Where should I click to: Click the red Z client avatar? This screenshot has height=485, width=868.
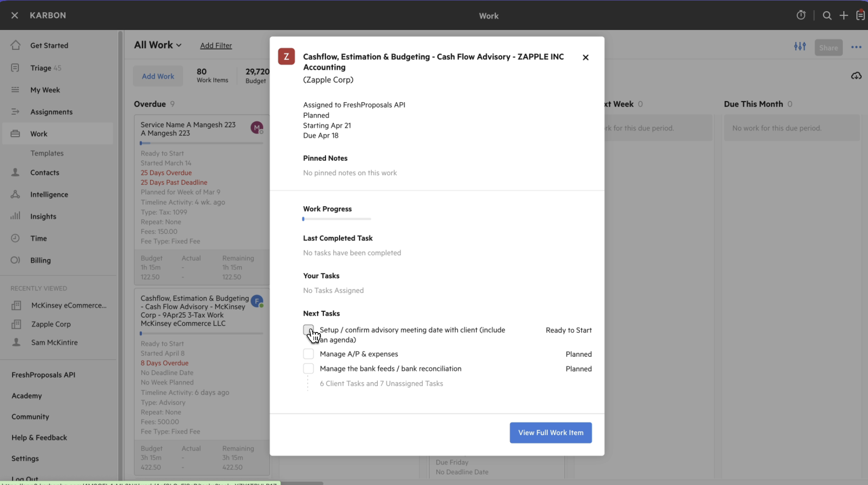(286, 57)
